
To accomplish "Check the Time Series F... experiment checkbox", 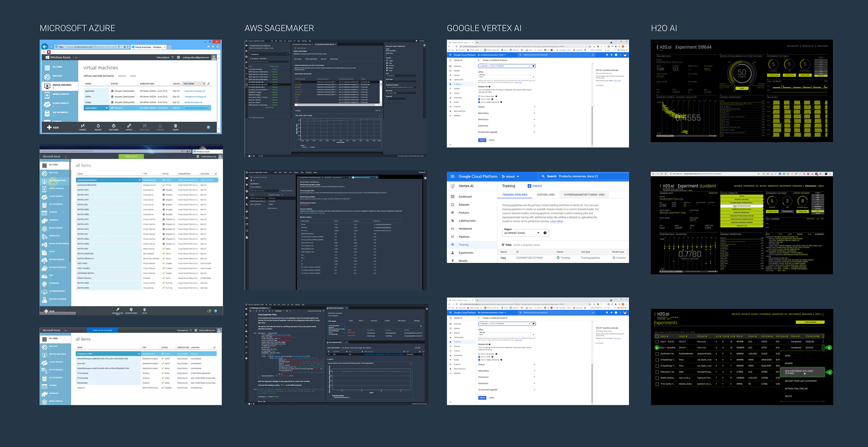I will click(657, 384).
